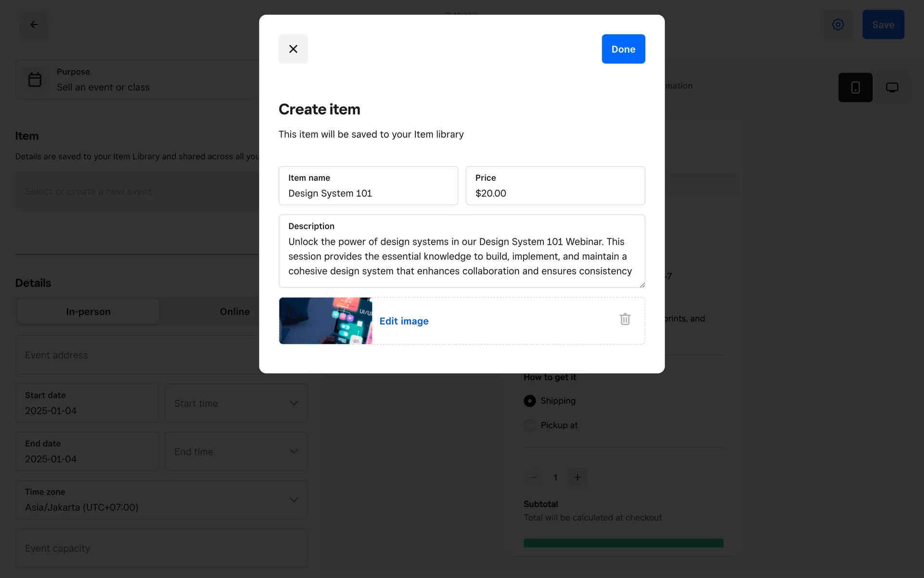Switch to the In-person tab
The height and width of the screenshot is (578, 924).
pos(88,312)
